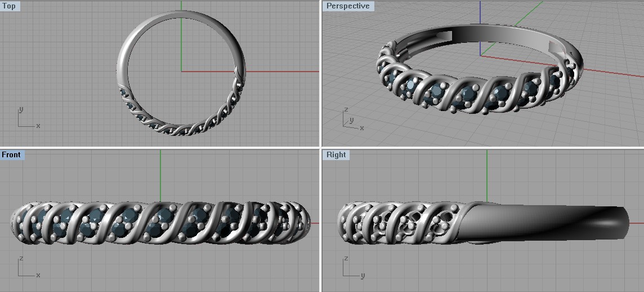Click the axis indicator icon in Top viewport
The width and height of the screenshot is (644, 292).
click(x=28, y=118)
